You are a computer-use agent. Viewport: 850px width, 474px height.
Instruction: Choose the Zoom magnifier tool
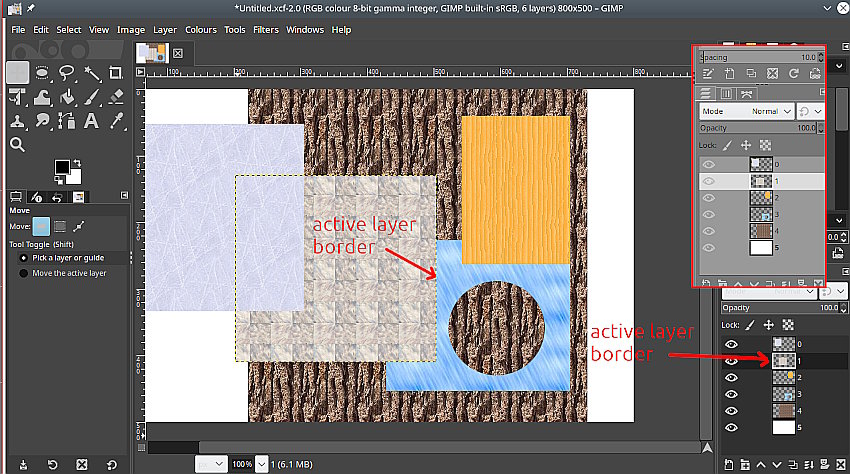(18, 144)
